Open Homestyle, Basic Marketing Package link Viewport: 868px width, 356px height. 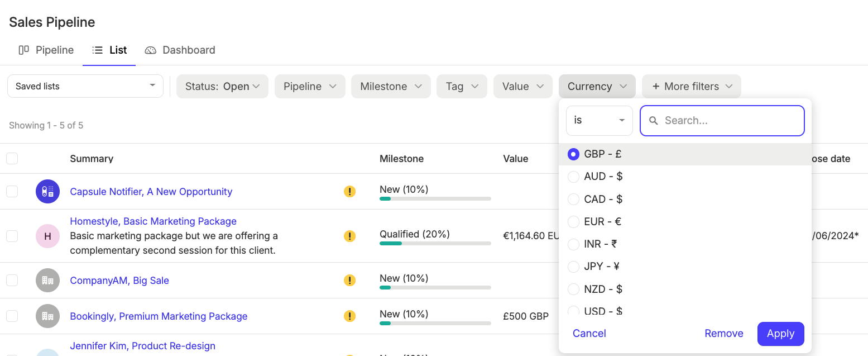click(154, 221)
